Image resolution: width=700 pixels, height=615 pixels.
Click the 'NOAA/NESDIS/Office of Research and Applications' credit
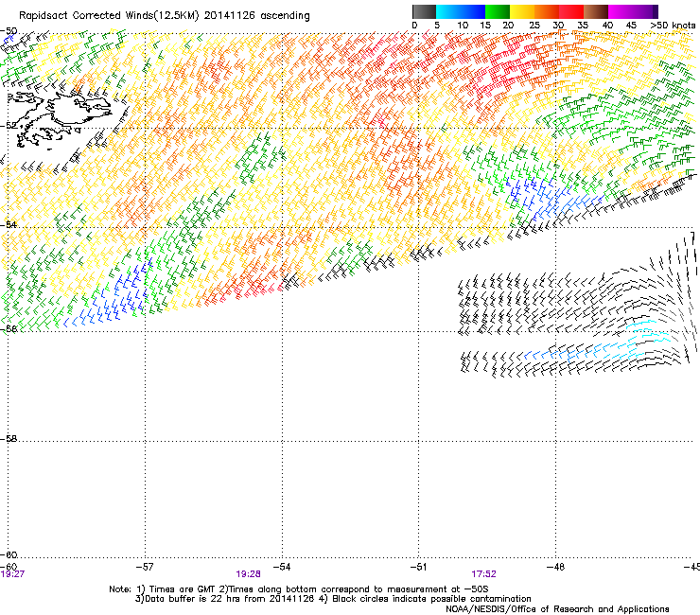coord(557,609)
